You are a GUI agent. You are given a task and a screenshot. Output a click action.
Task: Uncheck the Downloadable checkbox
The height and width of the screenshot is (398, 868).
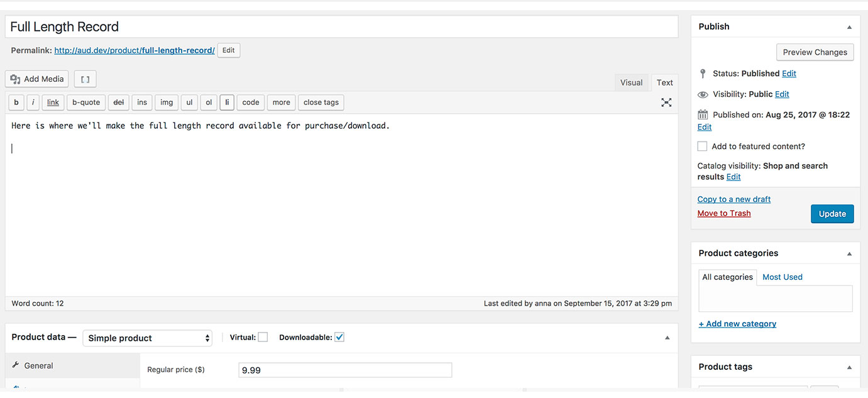(x=339, y=337)
